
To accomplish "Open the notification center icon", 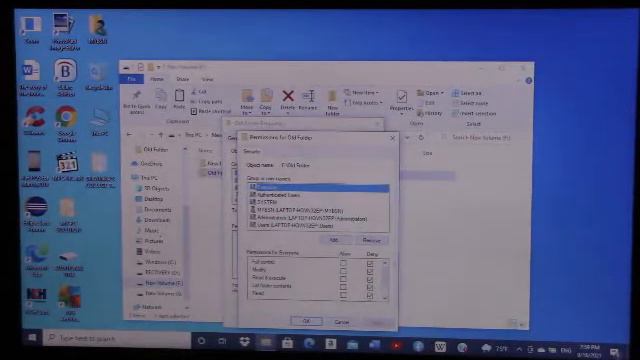I will pyautogui.click(x=614, y=352).
